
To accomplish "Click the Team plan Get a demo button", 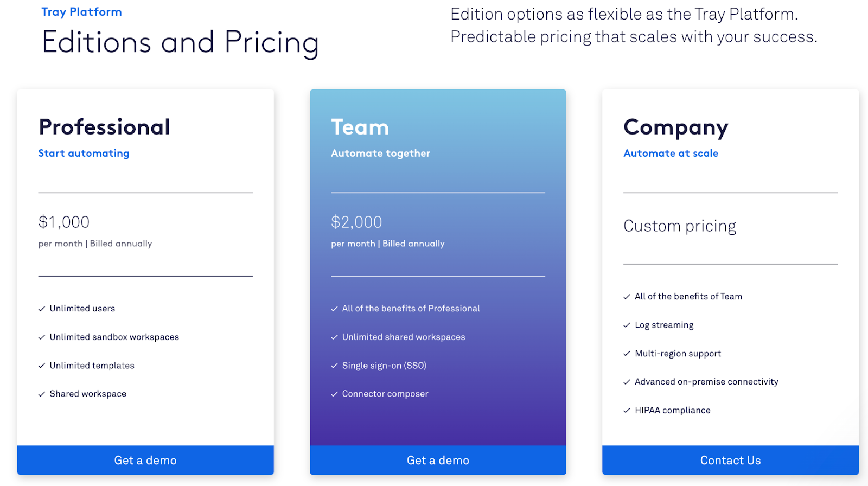I will tap(438, 460).
